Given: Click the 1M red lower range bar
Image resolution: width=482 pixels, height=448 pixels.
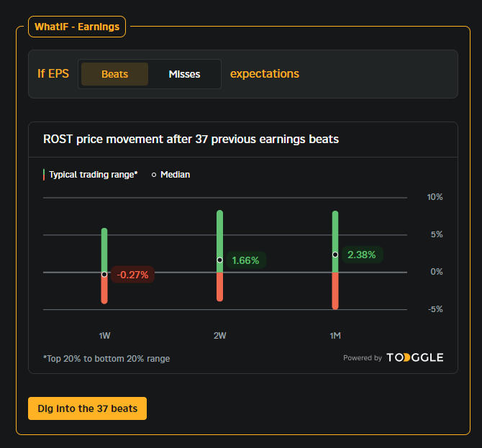Looking at the screenshot, I should coord(335,291).
